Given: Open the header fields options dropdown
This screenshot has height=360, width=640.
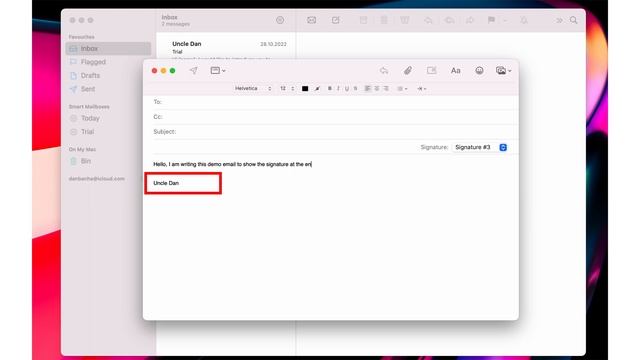Looking at the screenshot, I should [x=218, y=71].
